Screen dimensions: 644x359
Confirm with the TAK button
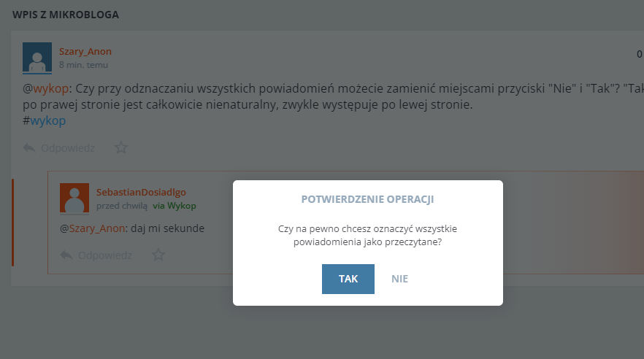pos(348,279)
